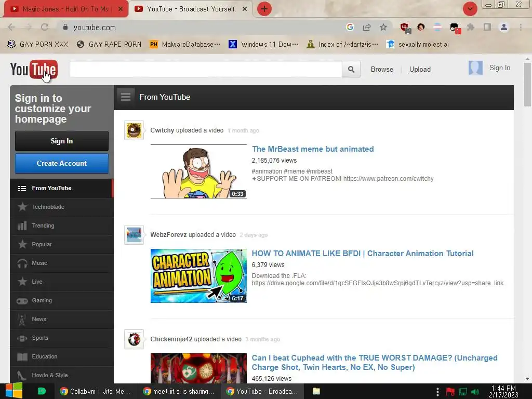Viewport: 532px width, 399px height.
Task: Click the search magnifier button
Action: [351, 69]
